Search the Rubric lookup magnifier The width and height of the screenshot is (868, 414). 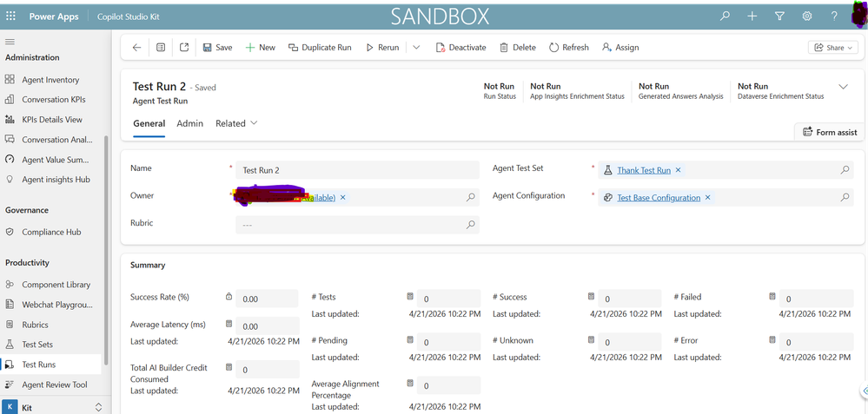coord(471,225)
